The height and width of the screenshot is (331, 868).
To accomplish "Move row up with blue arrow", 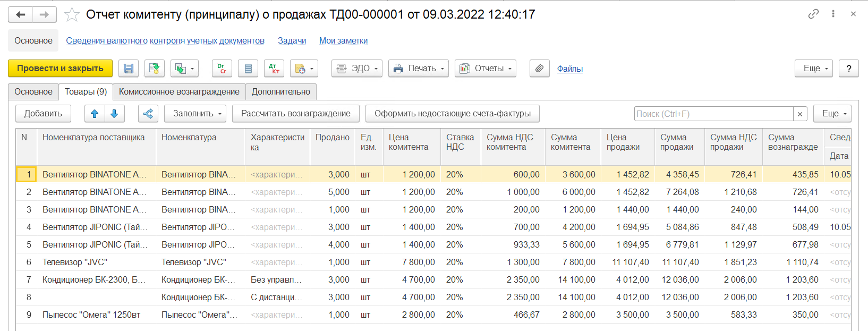I will (95, 114).
